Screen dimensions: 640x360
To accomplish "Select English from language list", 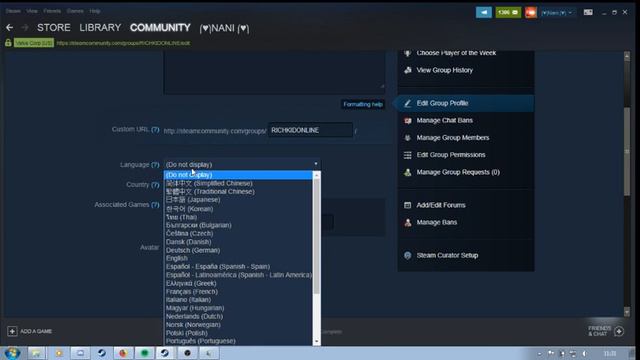I will (238, 258).
